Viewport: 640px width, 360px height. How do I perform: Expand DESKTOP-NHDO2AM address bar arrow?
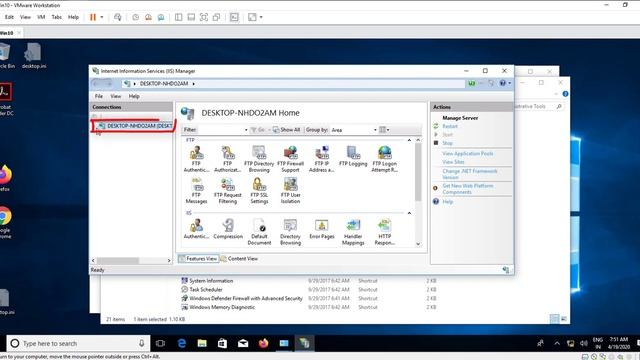pyautogui.click(x=193, y=84)
